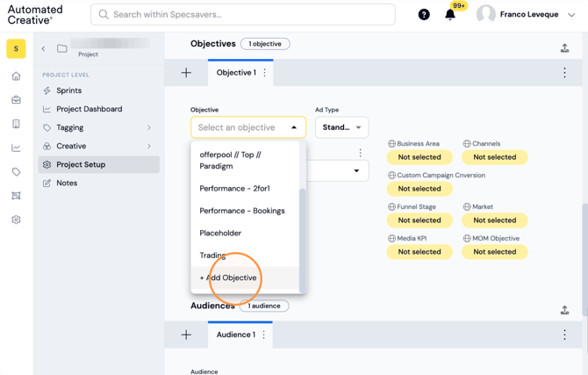The width and height of the screenshot is (588, 375).
Task: Open the Ad Type Stand... dropdown
Action: (341, 127)
